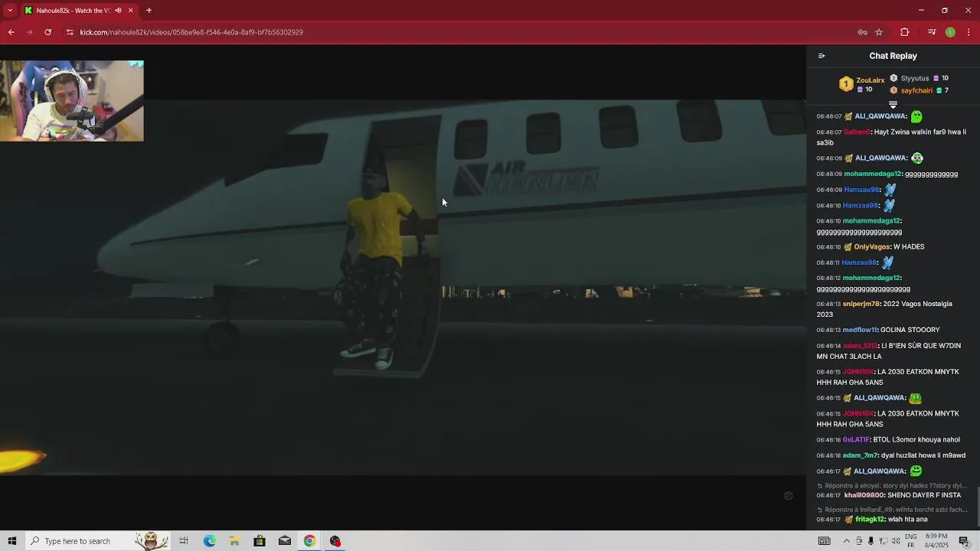
Task: Close the Nahoule82k tab
Action: tap(130, 11)
